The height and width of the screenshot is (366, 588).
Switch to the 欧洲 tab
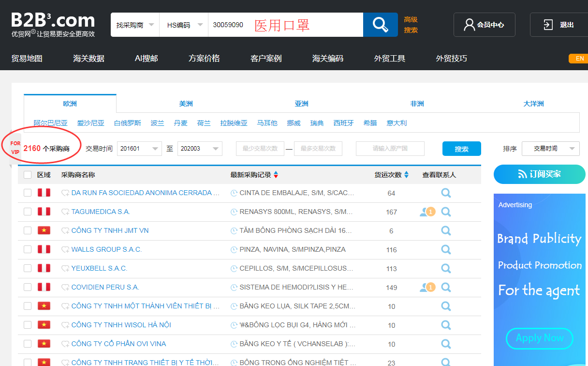pyautogui.click(x=70, y=104)
